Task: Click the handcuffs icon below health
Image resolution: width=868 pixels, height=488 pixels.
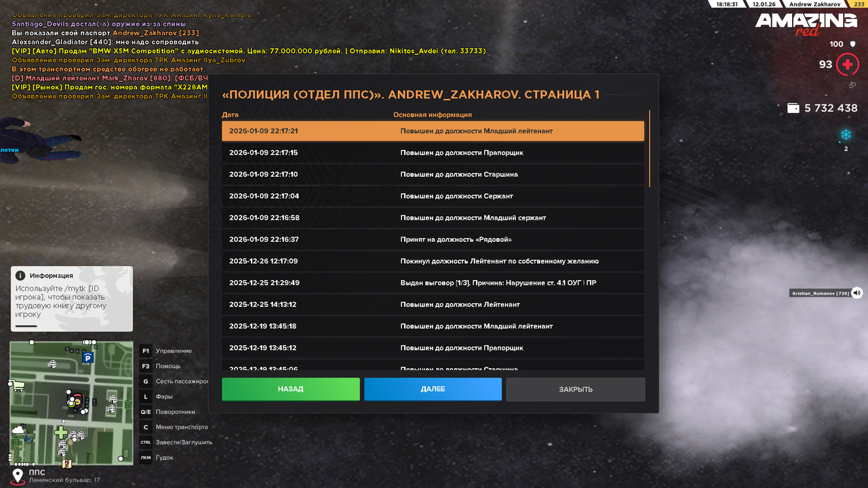Action: click(852, 85)
